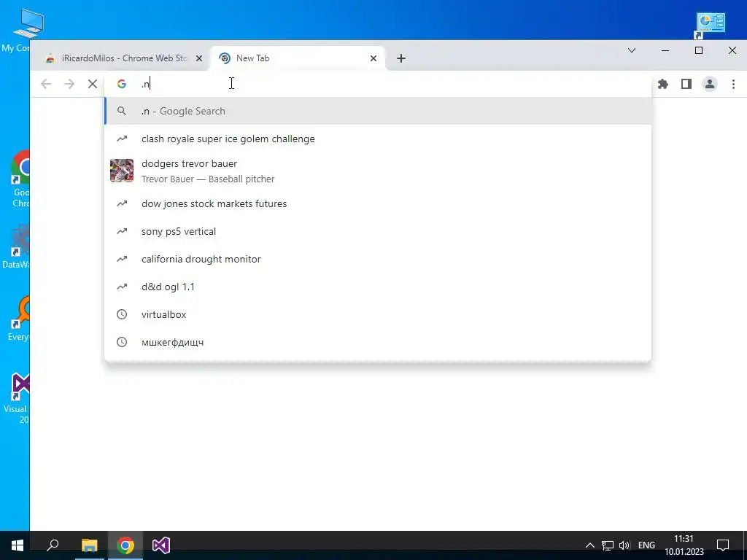Open Chrome three-dot menu
The width and height of the screenshot is (747, 560).
733,85
